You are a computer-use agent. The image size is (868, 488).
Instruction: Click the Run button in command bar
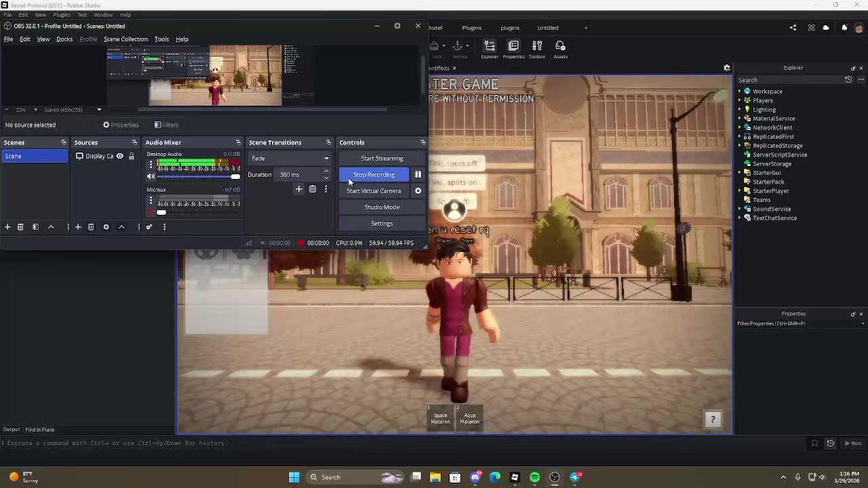point(852,443)
